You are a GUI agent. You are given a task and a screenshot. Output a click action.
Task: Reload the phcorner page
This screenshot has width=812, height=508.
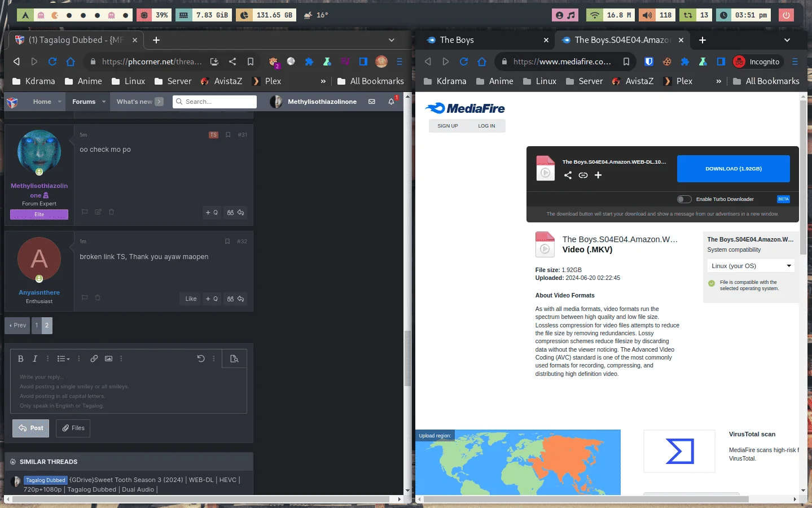pyautogui.click(x=52, y=62)
